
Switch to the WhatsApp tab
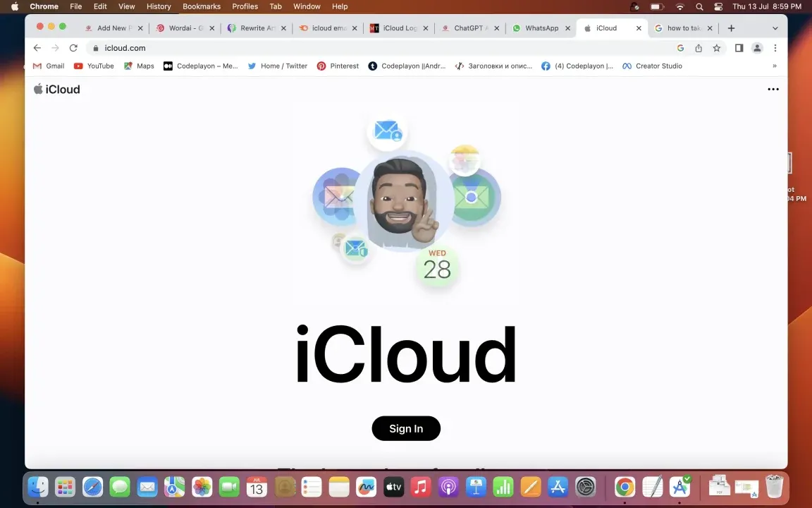pyautogui.click(x=541, y=28)
